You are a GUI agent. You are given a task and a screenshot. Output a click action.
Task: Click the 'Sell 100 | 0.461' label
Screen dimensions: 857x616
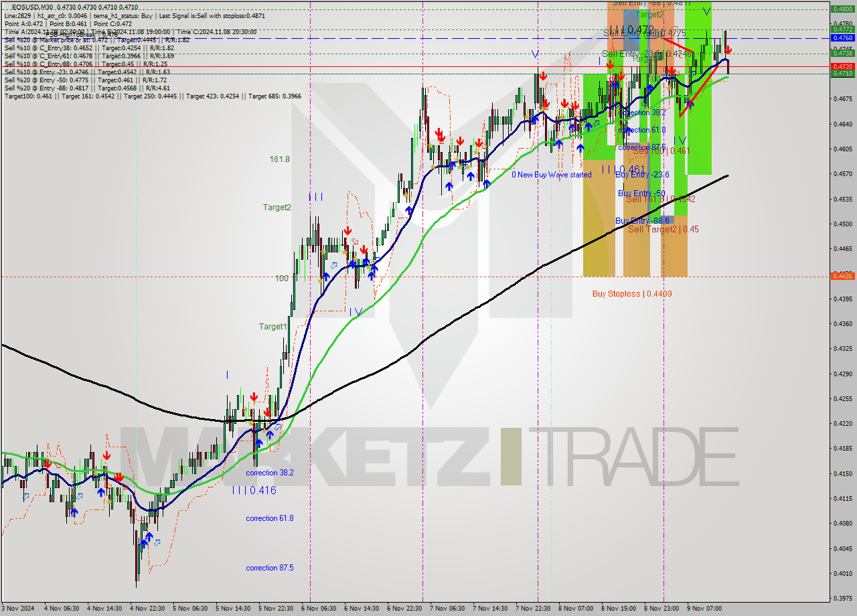click(661, 151)
